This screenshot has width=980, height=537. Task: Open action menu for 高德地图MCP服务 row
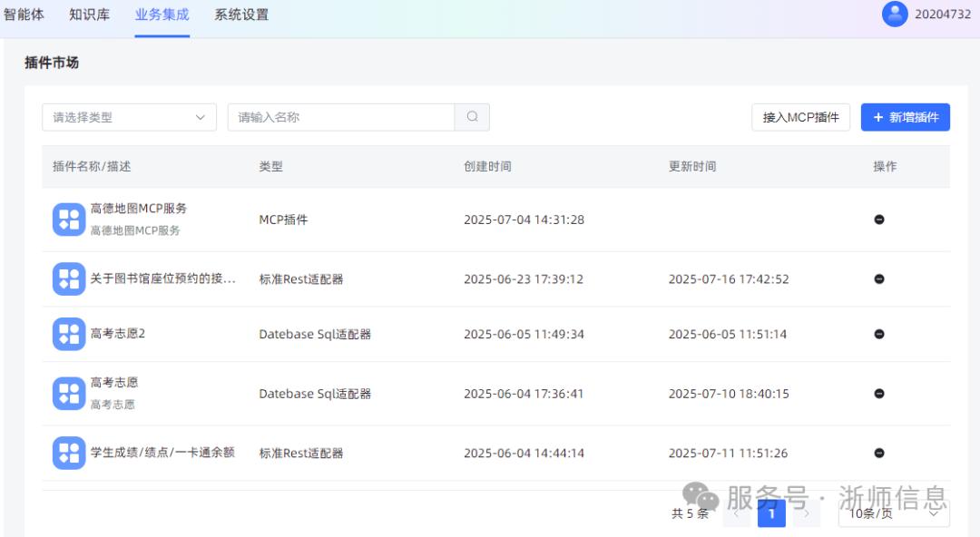coord(878,220)
